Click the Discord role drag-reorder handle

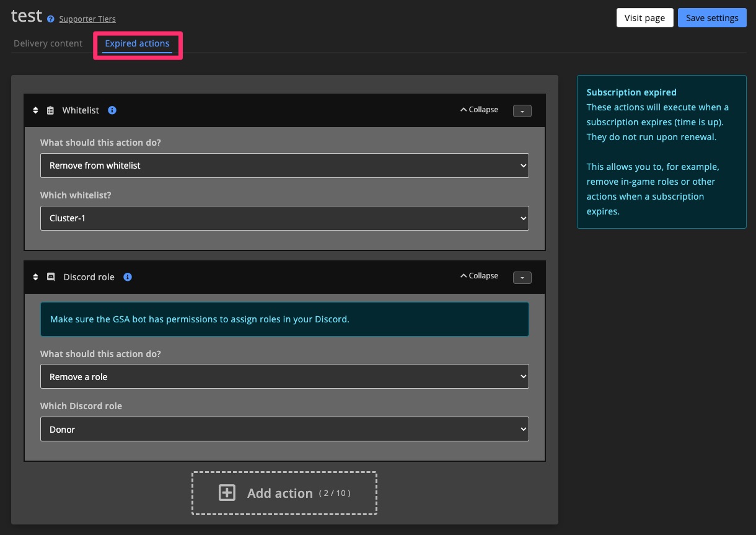point(35,277)
